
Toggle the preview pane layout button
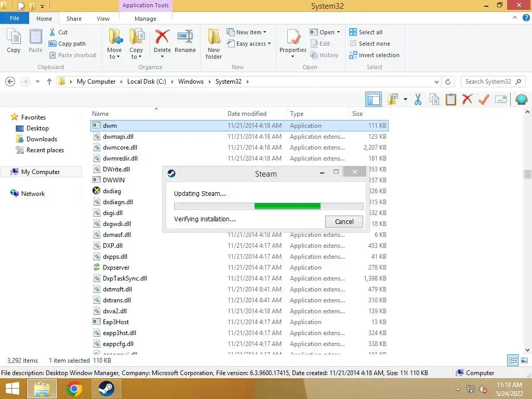pyautogui.click(x=374, y=99)
